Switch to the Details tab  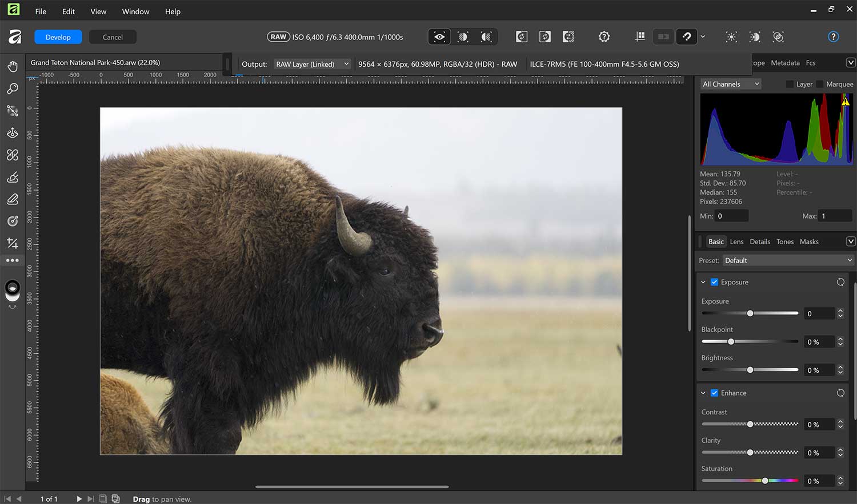[x=760, y=241]
